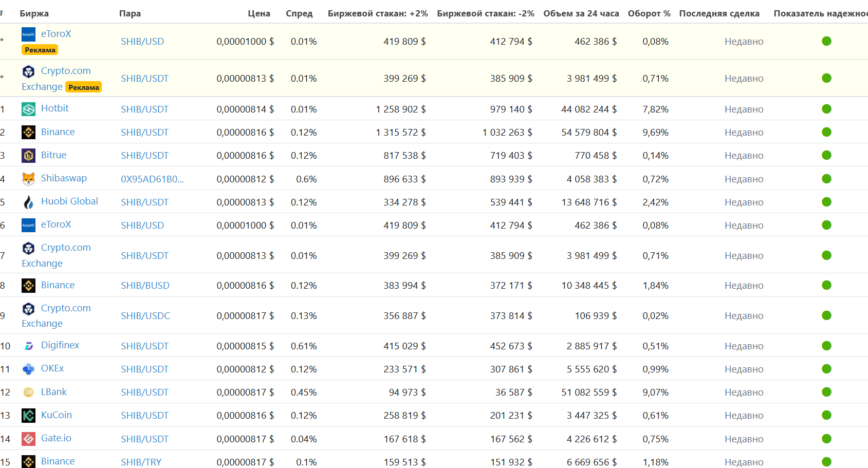Click the Hotbit exchange logo
This screenshot has width=868, height=468.
point(28,109)
